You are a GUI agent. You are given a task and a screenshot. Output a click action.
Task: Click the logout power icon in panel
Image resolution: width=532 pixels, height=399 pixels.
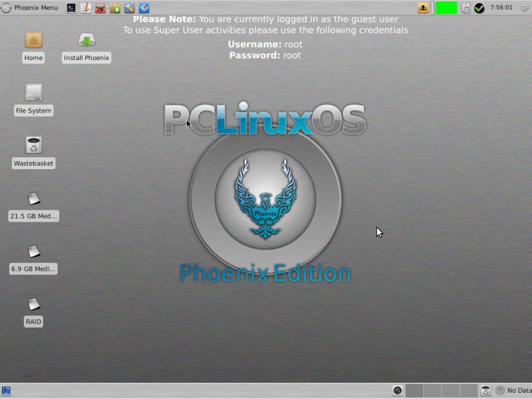coord(525,8)
